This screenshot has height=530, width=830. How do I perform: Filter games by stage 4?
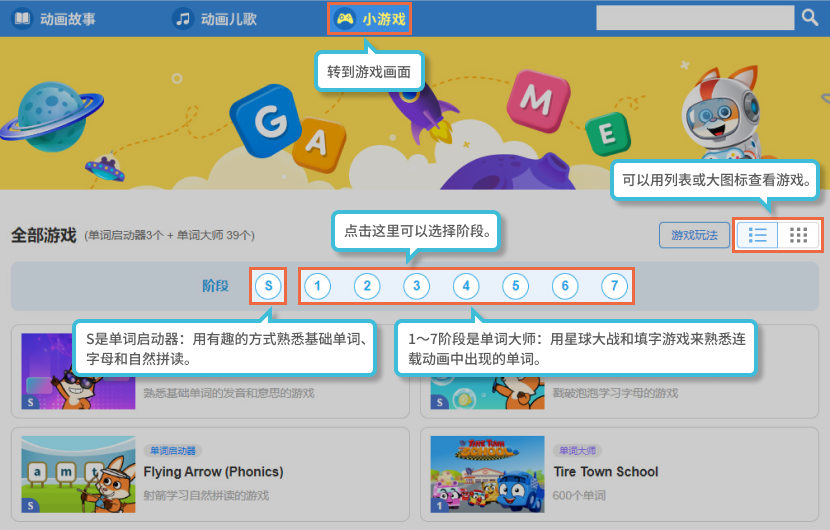click(466, 287)
